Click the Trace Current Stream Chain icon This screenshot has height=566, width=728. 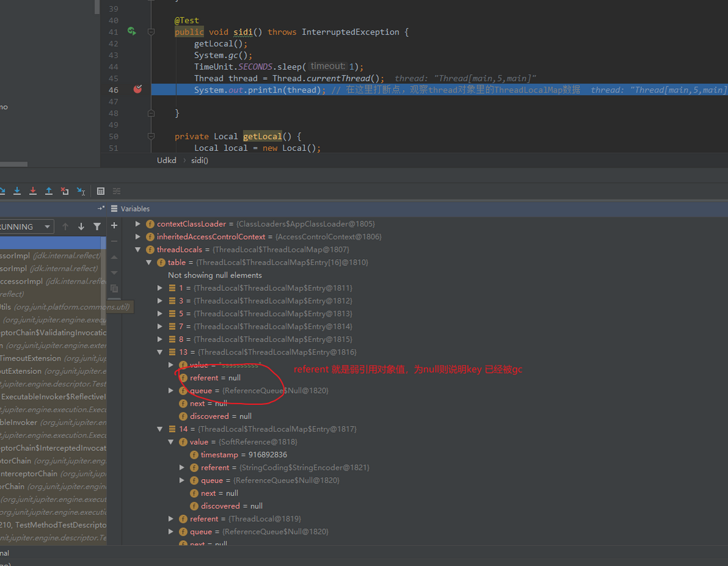tap(117, 191)
